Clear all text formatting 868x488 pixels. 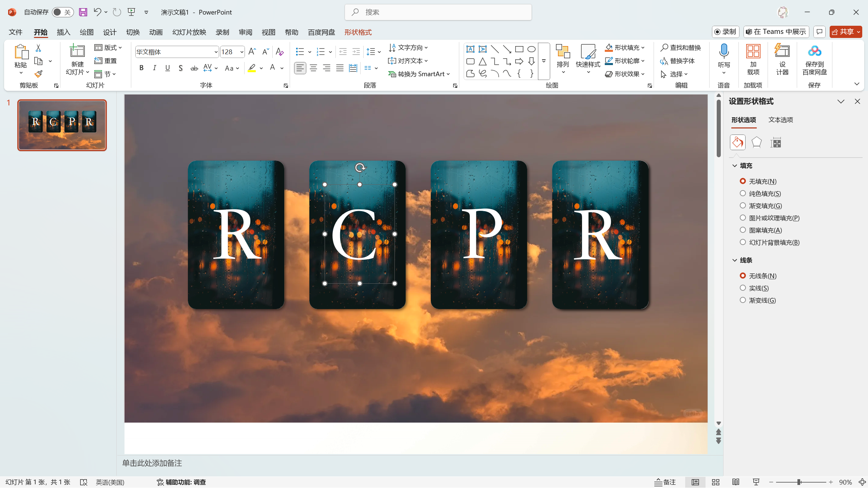pos(279,52)
